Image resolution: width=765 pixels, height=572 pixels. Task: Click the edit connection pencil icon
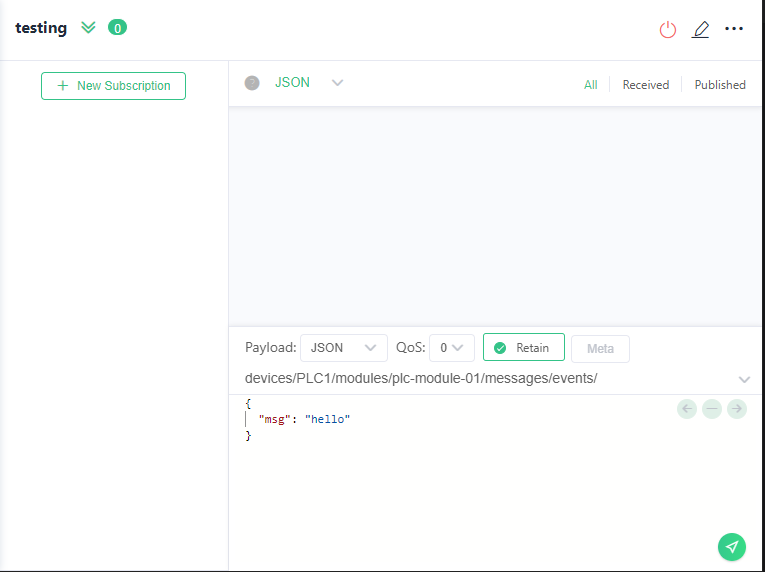coord(701,29)
